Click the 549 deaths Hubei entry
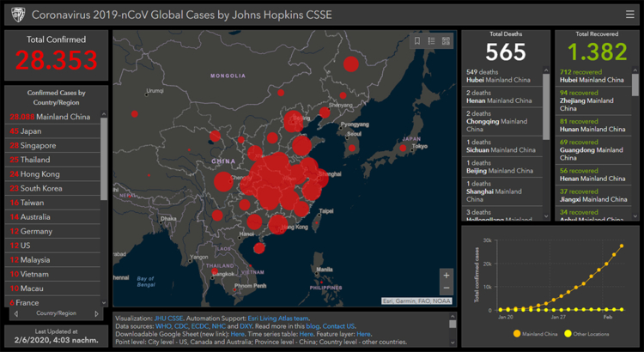 click(502, 76)
